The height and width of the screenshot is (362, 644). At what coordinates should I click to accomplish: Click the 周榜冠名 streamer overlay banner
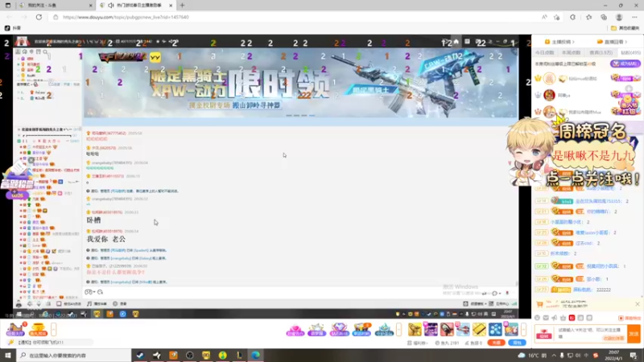575,152
